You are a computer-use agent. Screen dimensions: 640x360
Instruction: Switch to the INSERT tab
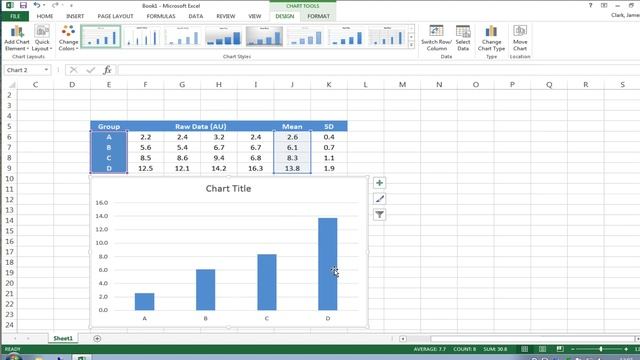click(75, 16)
